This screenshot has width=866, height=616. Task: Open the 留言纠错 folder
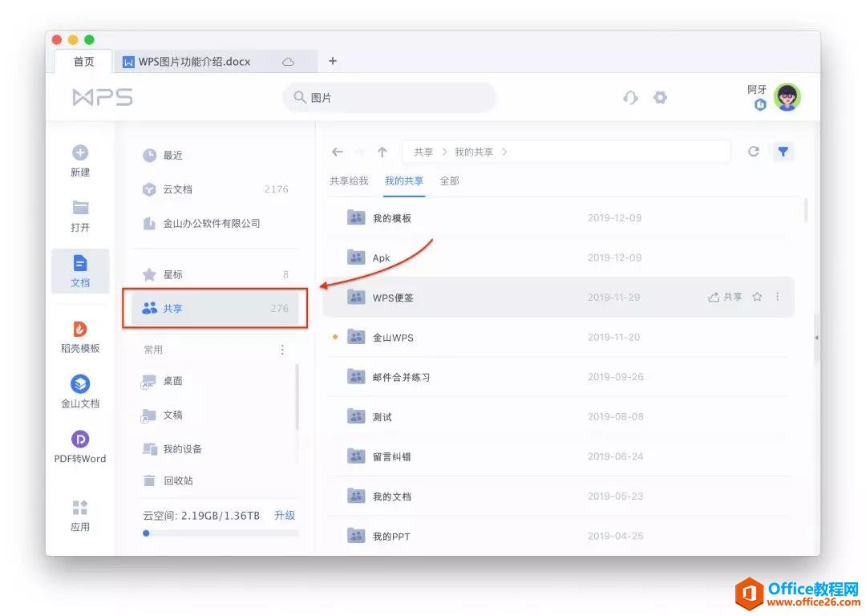click(559, 456)
